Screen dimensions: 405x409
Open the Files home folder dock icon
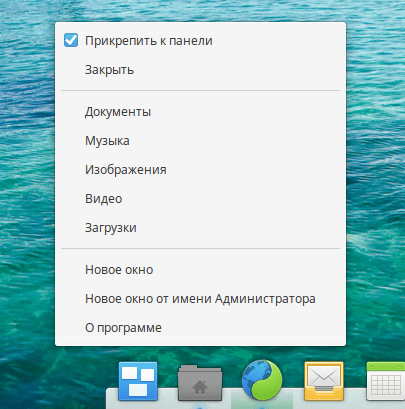tap(200, 383)
